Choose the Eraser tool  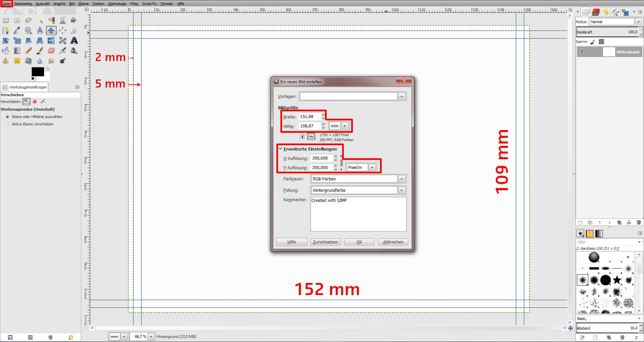[51, 51]
